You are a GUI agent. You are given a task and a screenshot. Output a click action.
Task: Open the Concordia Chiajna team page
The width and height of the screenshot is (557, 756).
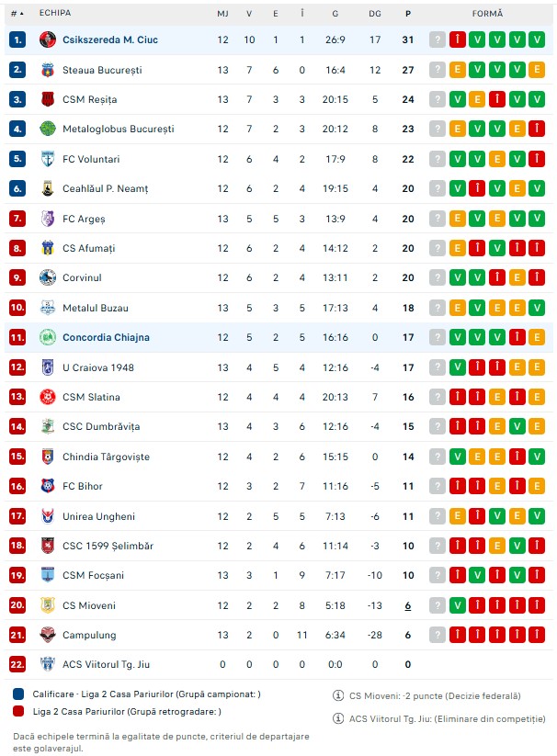point(106,337)
